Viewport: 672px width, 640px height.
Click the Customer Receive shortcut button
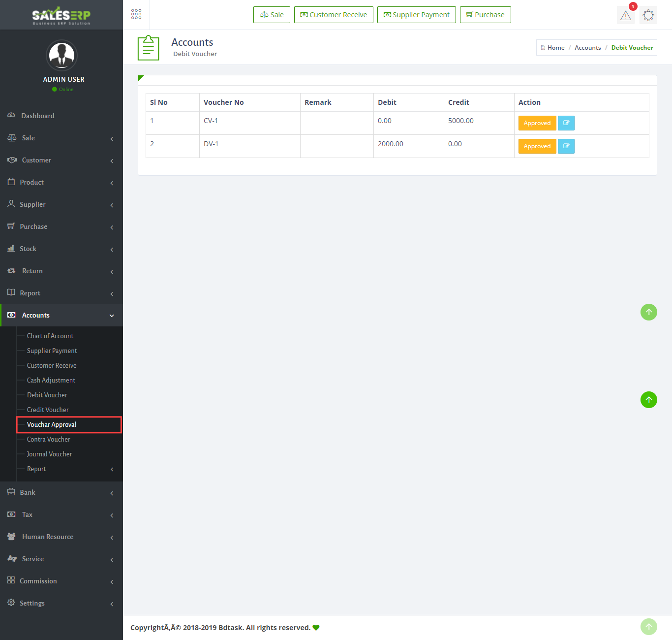coord(334,15)
